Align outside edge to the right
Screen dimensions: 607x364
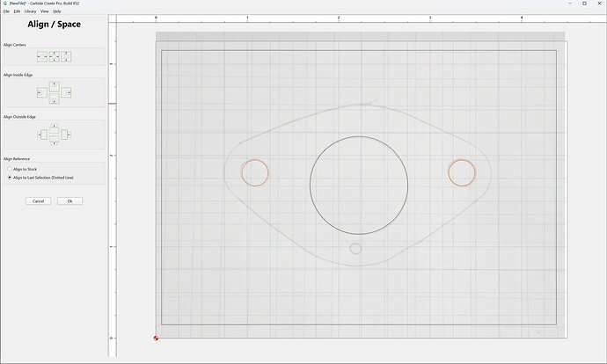click(66, 135)
